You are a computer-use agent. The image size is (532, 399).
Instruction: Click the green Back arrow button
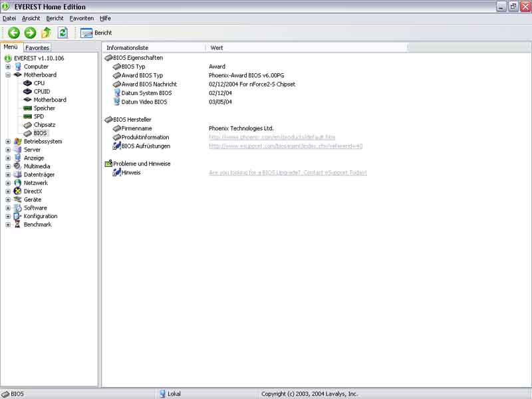[14, 33]
